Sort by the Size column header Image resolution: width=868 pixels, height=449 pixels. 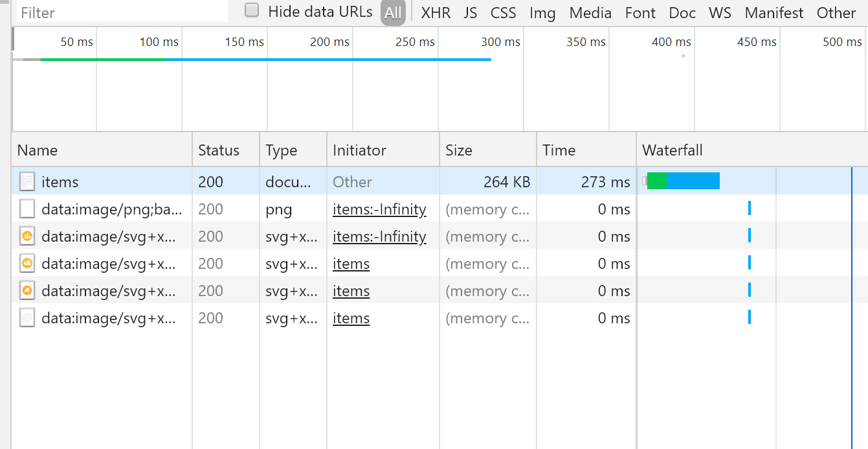459,150
